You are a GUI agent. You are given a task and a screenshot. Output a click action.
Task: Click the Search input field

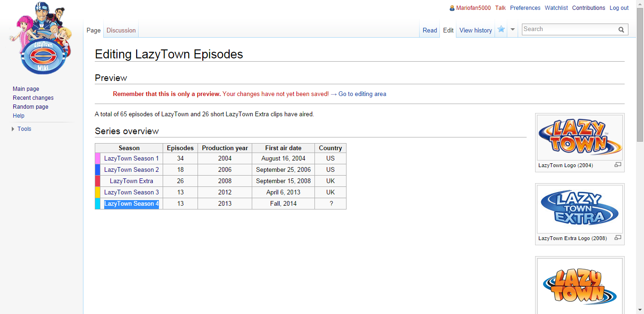click(x=569, y=29)
